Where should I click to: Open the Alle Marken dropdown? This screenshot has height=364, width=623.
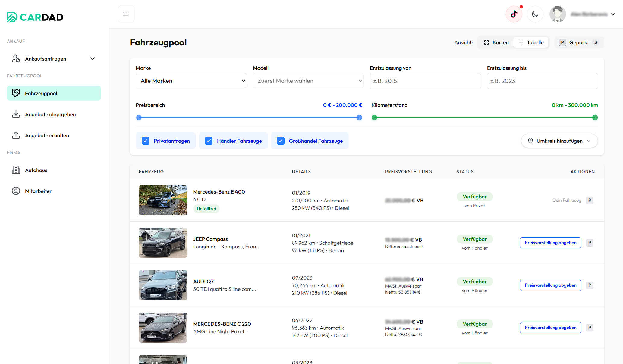(191, 81)
